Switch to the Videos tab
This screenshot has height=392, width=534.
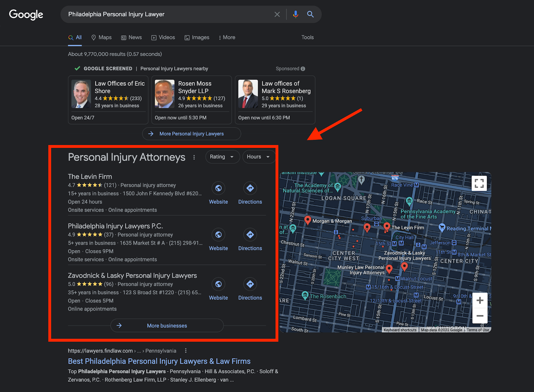[x=163, y=37]
